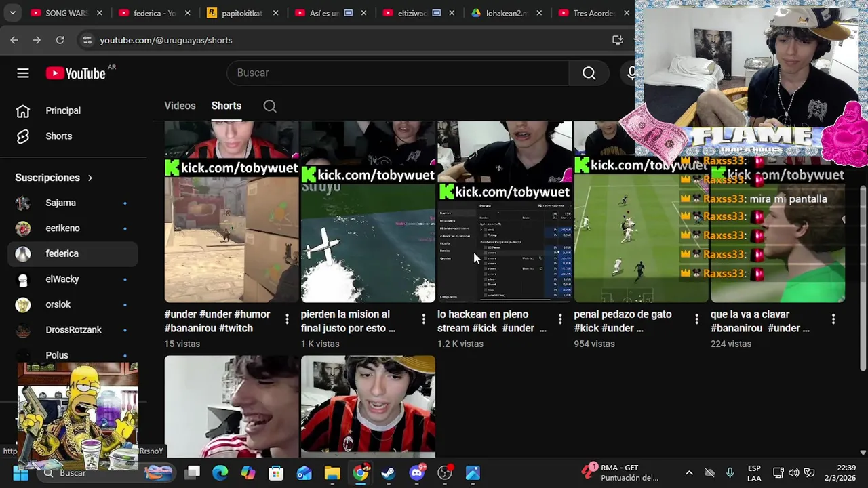Open Discord from taskbar
This screenshot has width=868, height=488.
[416, 473]
